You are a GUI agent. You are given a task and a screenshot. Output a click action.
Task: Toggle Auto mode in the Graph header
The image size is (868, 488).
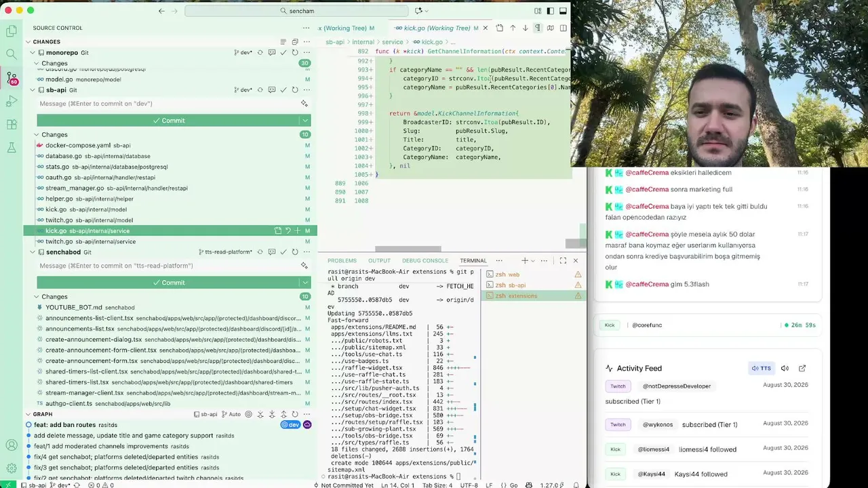click(231, 414)
